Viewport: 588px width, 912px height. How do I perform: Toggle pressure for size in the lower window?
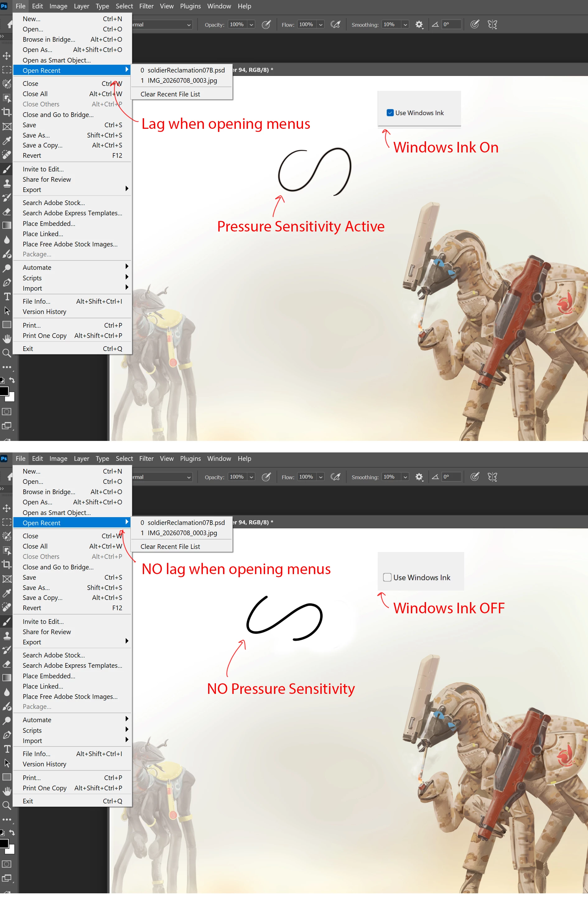pos(475,477)
